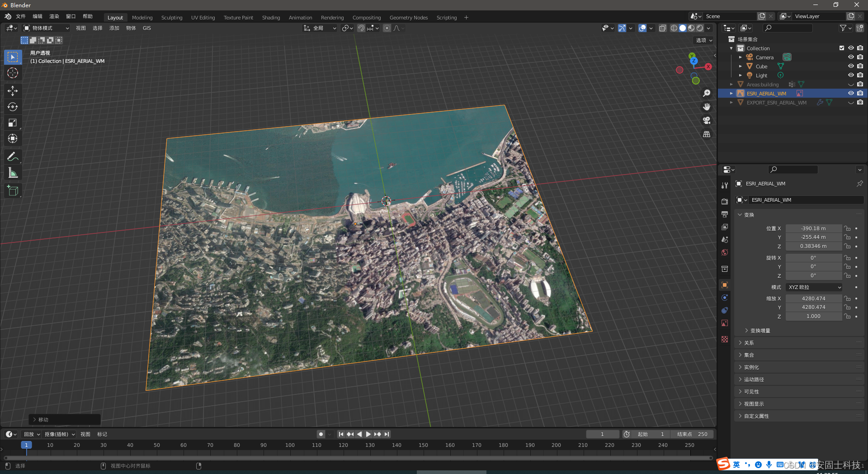Activate the Annotate pencil tool
The width and height of the screenshot is (868, 474).
coord(13,157)
